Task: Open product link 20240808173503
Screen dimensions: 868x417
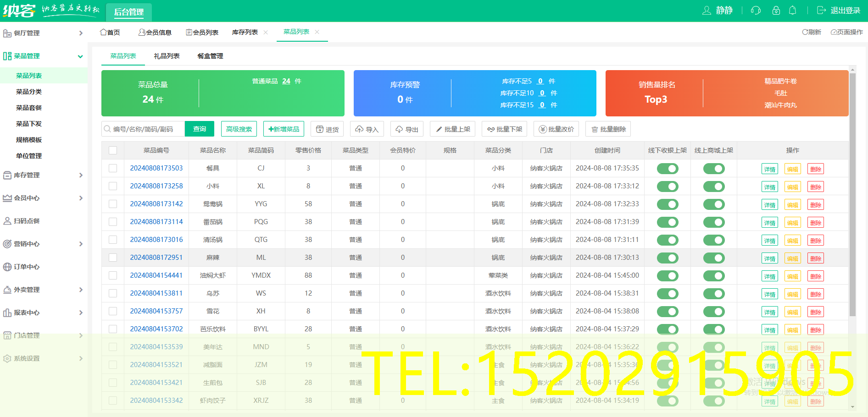Action: [x=156, y=168]
